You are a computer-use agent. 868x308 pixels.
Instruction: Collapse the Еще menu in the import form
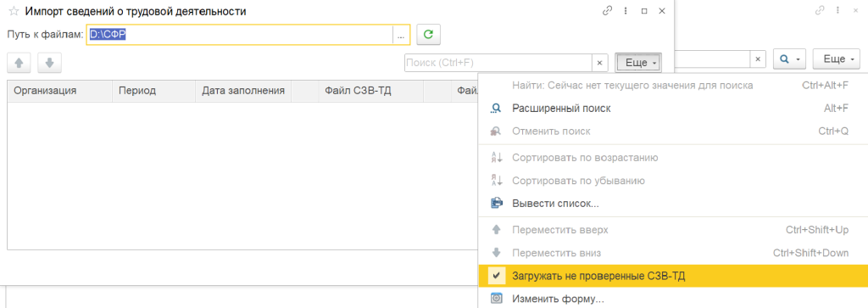coord(638,63)
